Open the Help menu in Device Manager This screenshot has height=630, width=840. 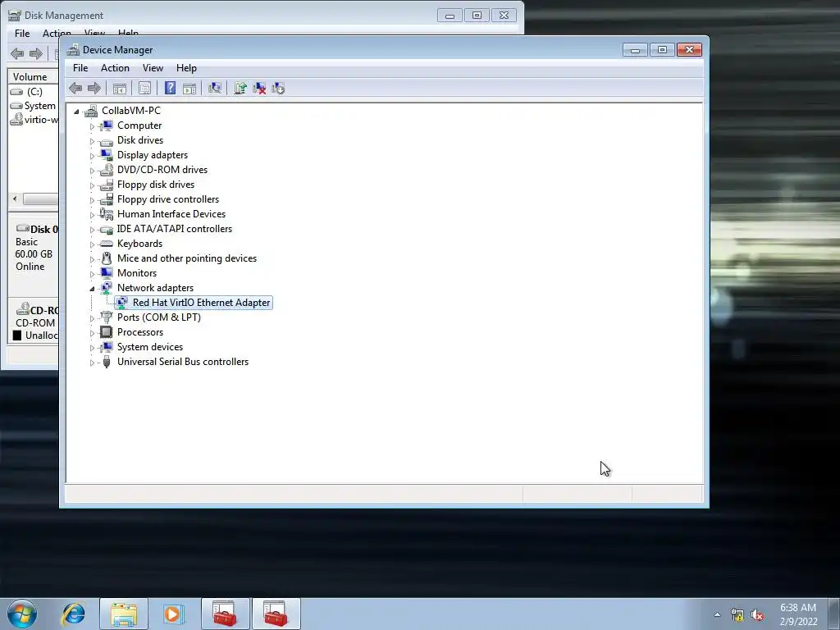(186, 68)
